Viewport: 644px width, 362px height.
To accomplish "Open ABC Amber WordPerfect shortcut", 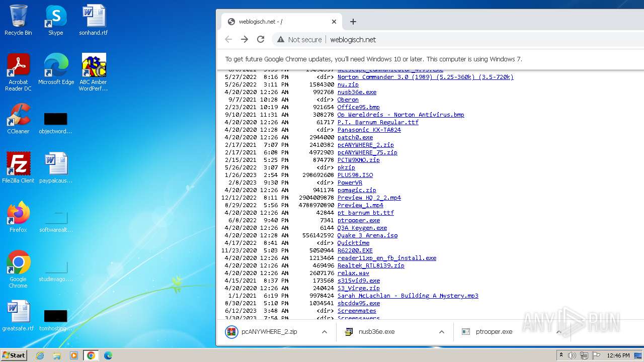I will tap(94, 72).
